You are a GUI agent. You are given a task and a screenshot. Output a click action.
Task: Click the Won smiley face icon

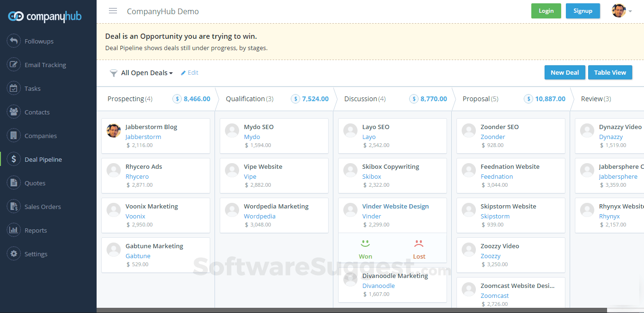point(365,244)
